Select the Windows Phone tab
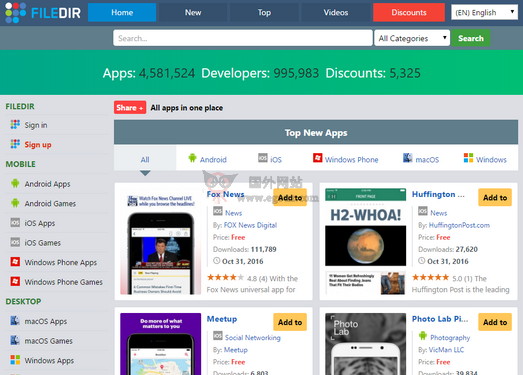The height and width of the screenshot is (375, 523). (346, 159)
